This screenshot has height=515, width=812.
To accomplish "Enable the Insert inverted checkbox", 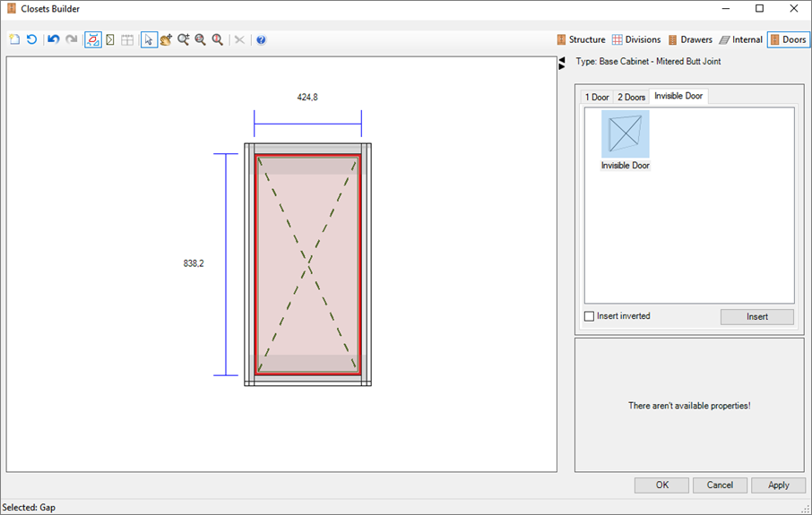I will [x=590, y=316].
